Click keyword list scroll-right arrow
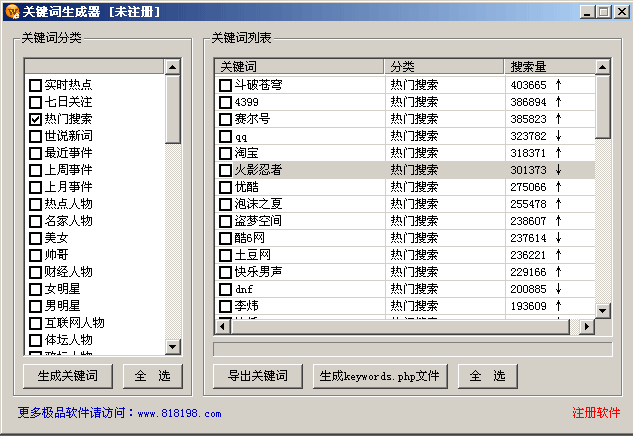 [587, 326]
